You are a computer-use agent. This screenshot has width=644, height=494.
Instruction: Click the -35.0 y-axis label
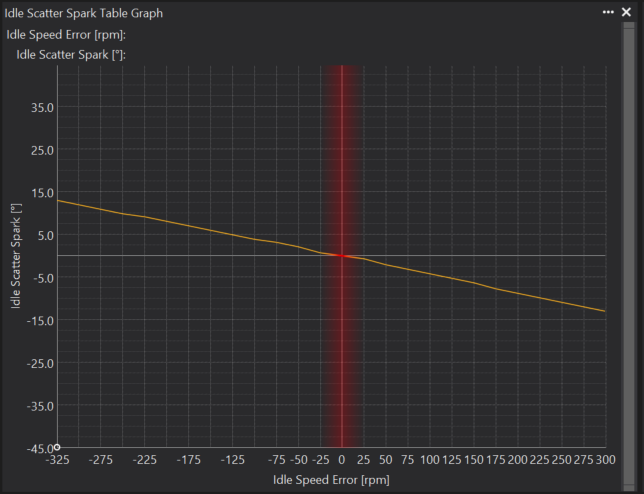[40, 406]
